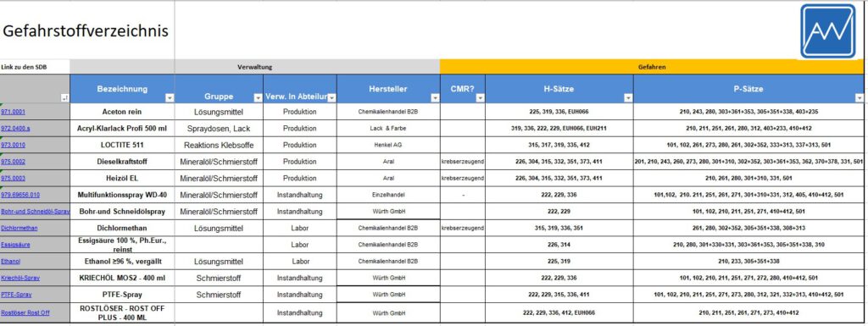Select the orange Gefahren header cell
868x326 pixels.
pos(652,67)
